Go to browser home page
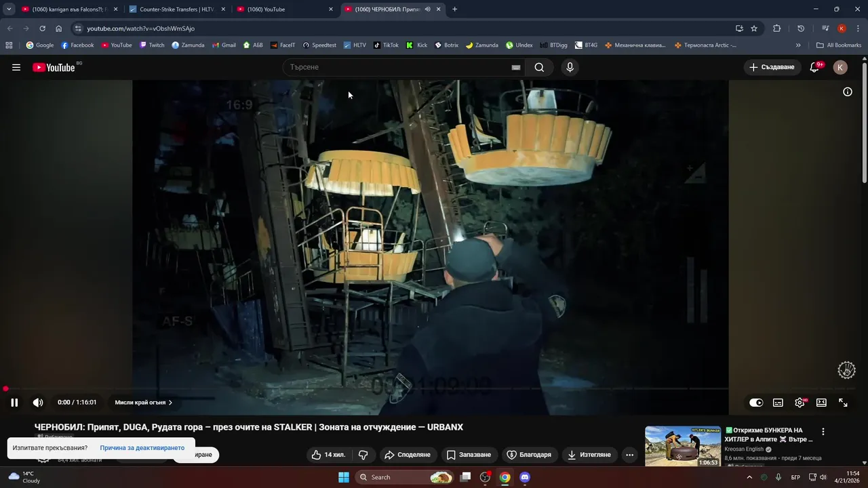 (x=58, y=28)
